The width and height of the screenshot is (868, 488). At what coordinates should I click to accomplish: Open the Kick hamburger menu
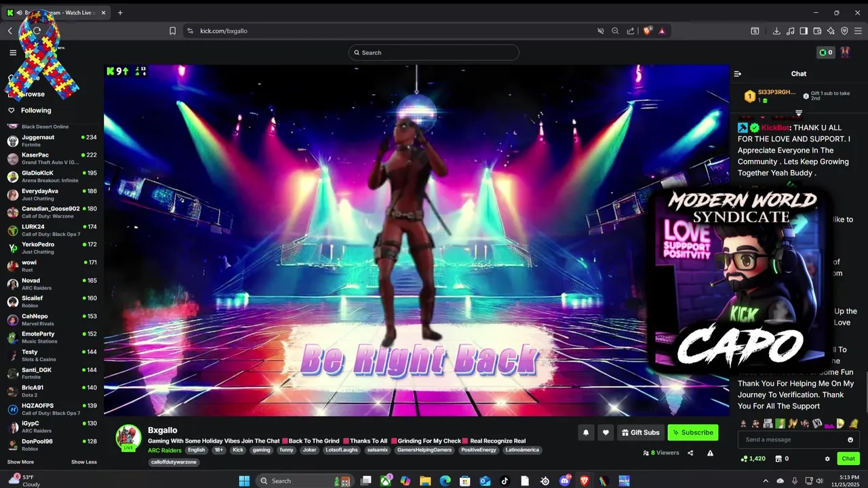click(13, 52)
